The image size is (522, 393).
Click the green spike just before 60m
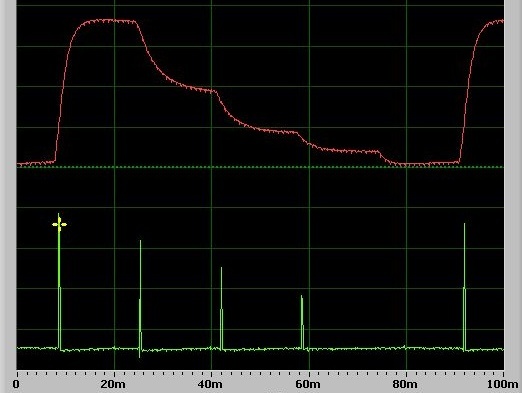[x=302, y=323]
